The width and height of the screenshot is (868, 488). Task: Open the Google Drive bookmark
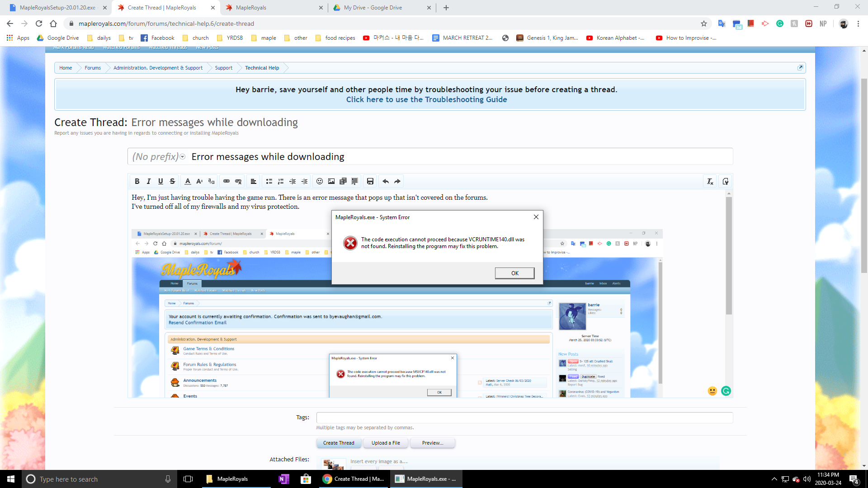(58, 38)
